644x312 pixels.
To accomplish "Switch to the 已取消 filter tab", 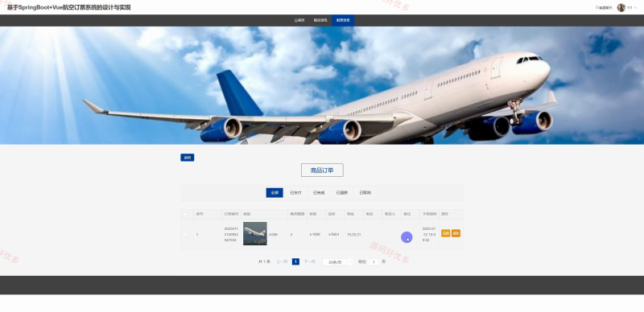I will (365, 192).
